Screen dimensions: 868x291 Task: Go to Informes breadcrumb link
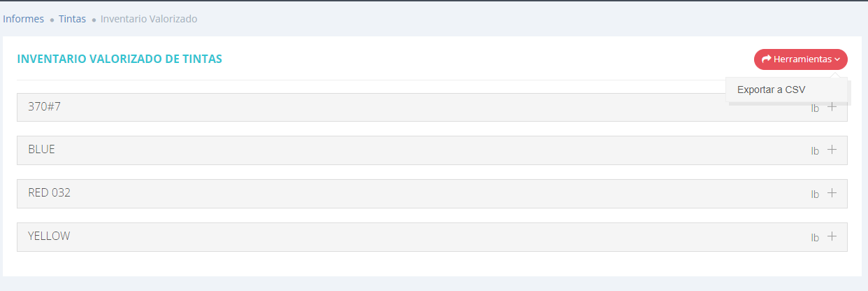coord(23,19)
